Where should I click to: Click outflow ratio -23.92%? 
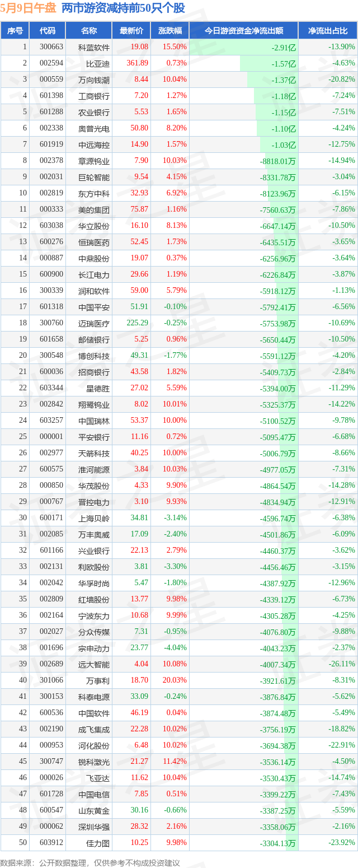341,843
